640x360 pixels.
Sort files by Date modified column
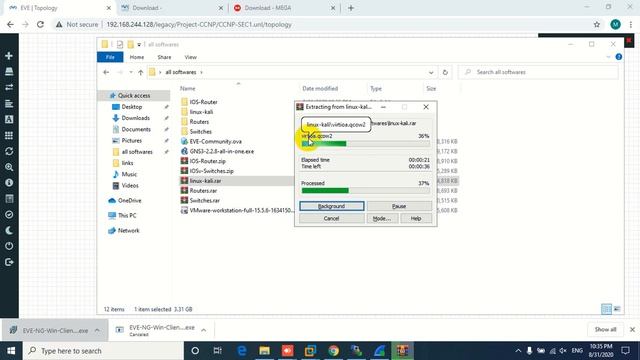tap(320, 88)
